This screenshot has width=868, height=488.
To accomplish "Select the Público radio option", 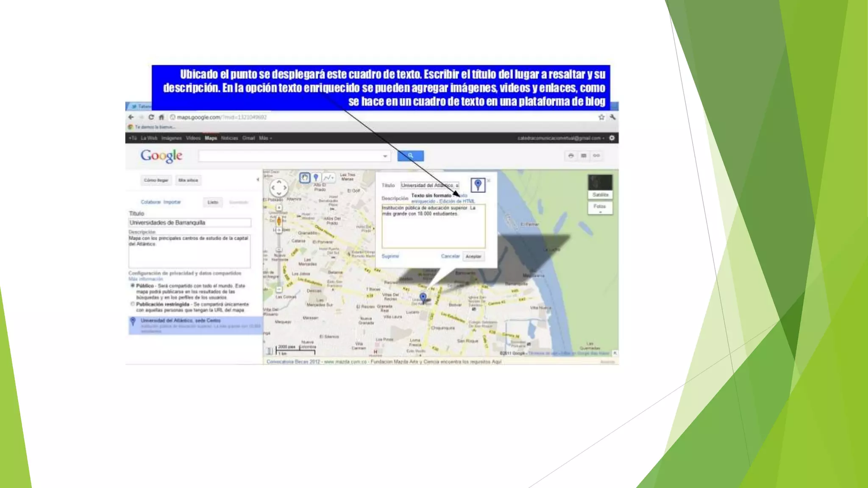I will coord(133,286).
